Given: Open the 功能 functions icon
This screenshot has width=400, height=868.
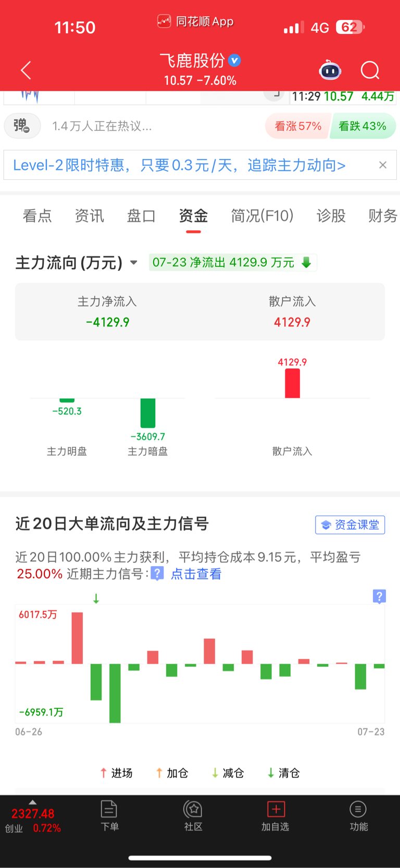Looking at the screenshot, I should pyautogui.click(x=358, y=816).
